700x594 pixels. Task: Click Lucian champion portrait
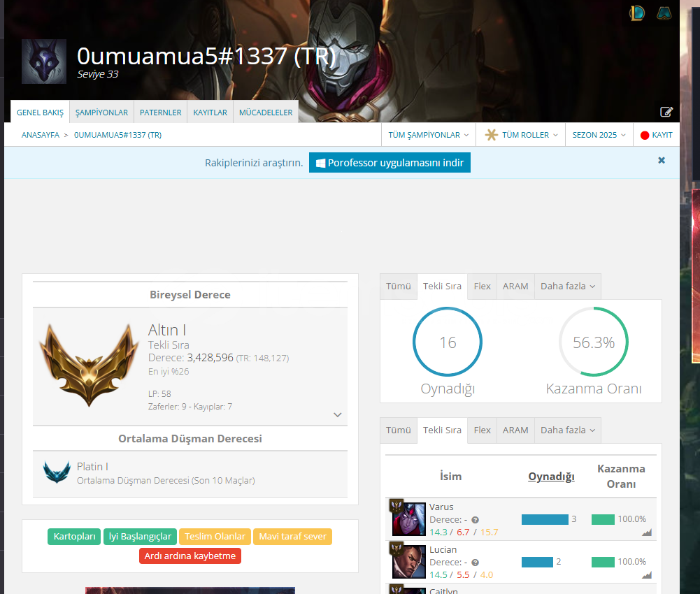click(409, 562)
